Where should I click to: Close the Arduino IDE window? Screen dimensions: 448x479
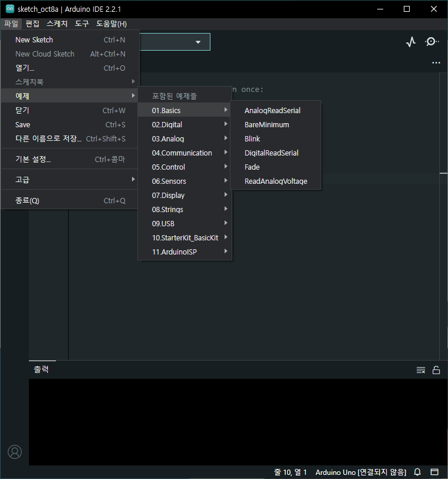pos(434,9)
